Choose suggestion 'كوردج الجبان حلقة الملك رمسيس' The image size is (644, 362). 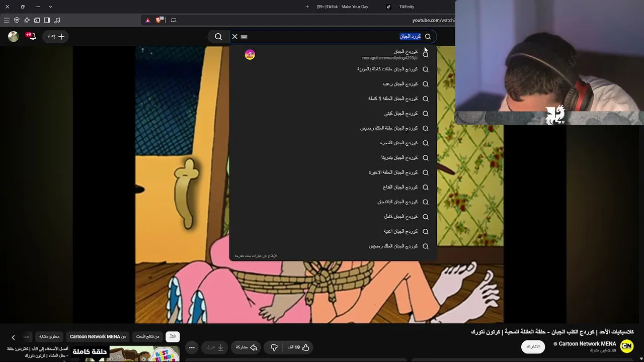click(333, 128)
